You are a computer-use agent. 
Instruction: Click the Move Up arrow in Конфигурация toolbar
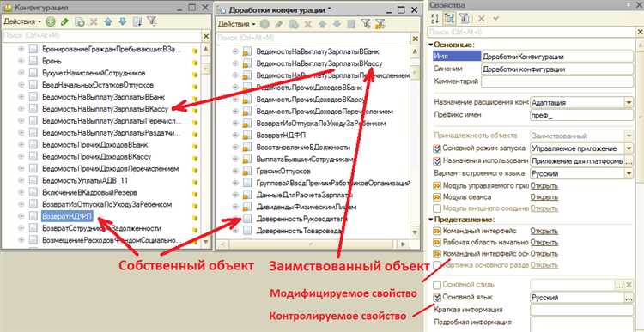[108, 21]
